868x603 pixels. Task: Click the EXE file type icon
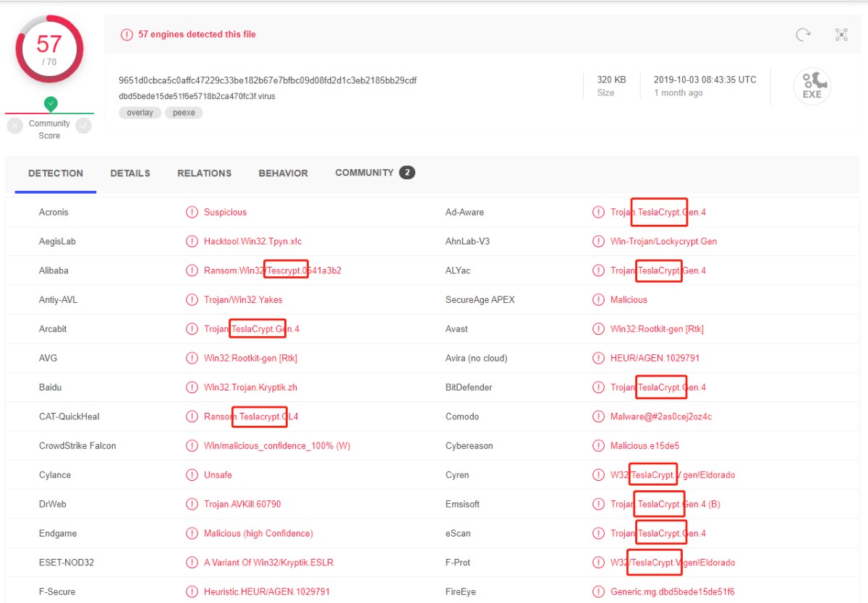click(x=812, y=86)
